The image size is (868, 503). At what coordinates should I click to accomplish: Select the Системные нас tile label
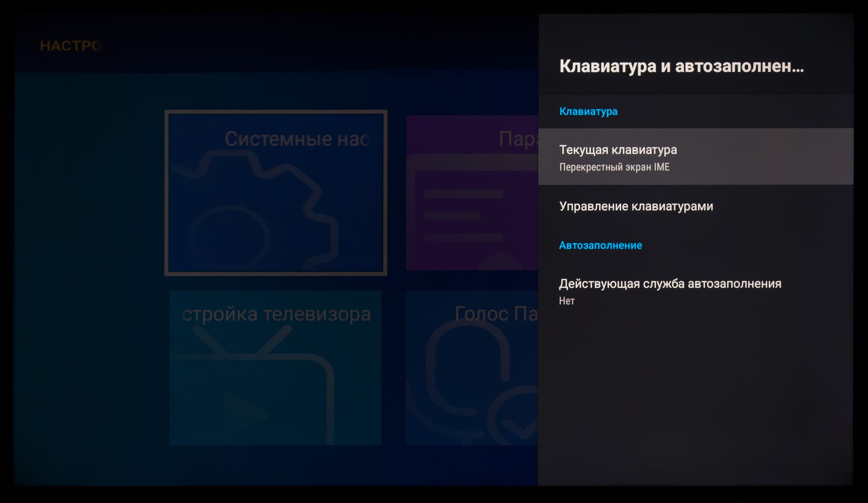coord(296,139)
